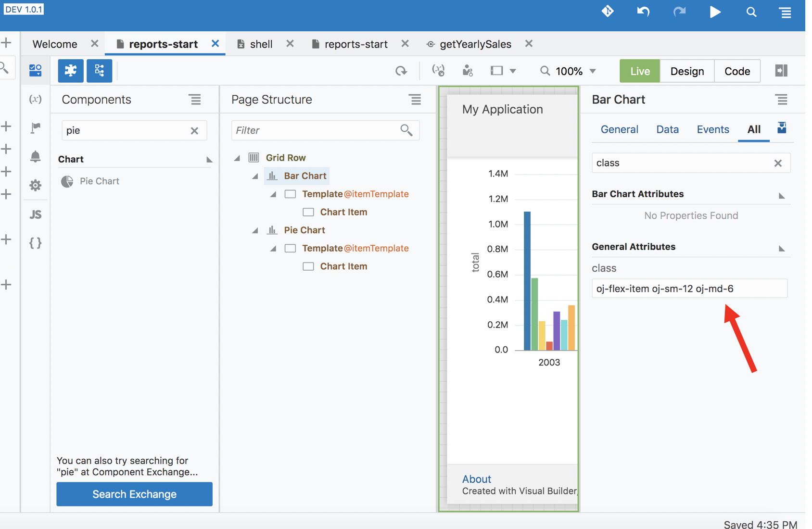Open the Page Designer sidebar icon

[x=35, y=70]
